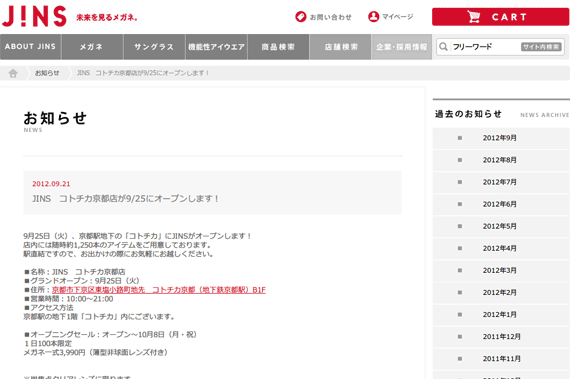Open the 2011年11月 news archive
Image resolution: width=570 pixels, height=379 pixels.
tap(501, 359)
